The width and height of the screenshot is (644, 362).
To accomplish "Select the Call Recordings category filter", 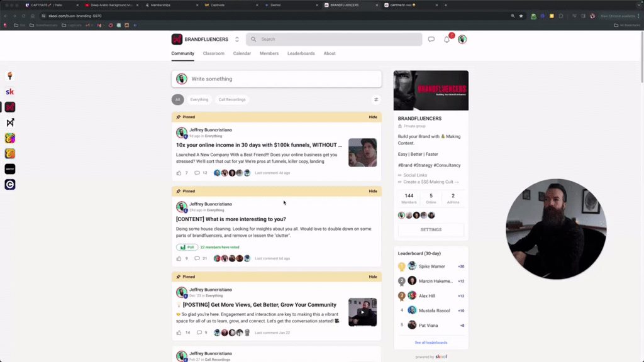I will tap(232, 99).
